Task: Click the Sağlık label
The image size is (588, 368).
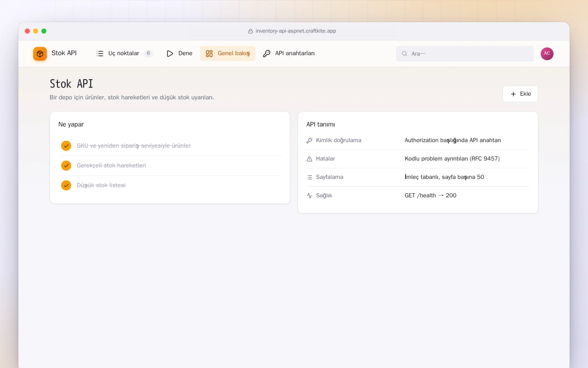Action: pos(324,195)
